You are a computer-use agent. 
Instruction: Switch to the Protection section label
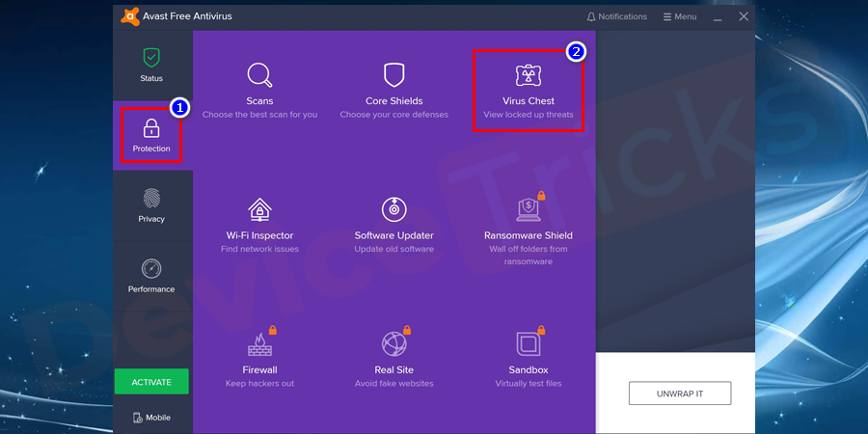tap(151, 149)
